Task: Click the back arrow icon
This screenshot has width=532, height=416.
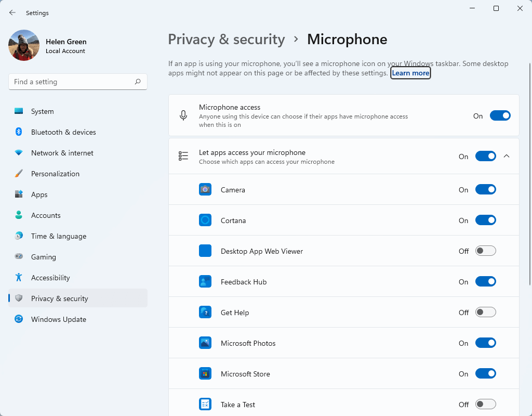Action: pos(12,12)
